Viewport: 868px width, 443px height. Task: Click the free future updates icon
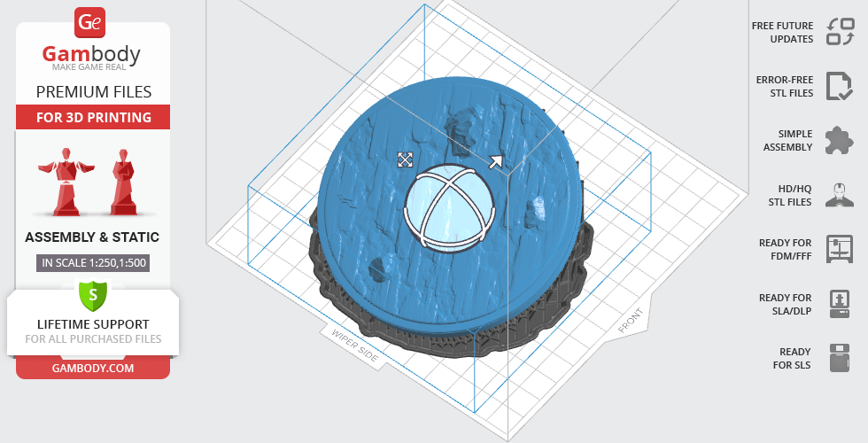pos(839,32)
